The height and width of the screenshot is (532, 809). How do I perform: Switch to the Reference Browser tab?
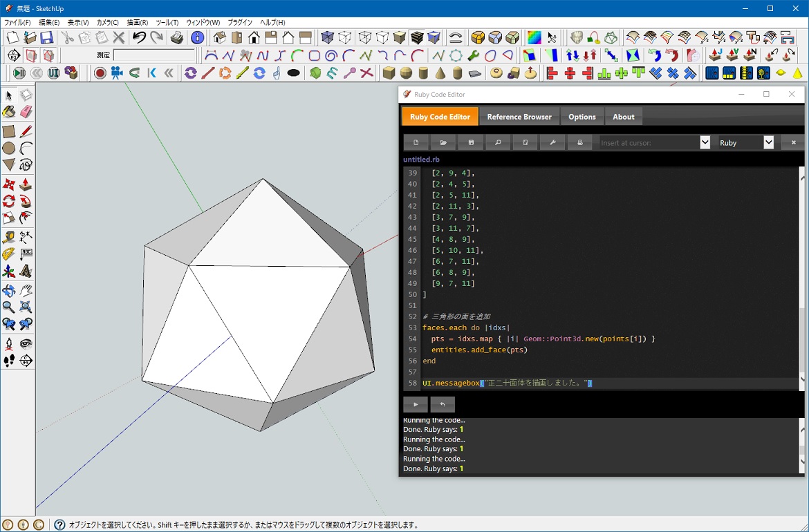click(519, 117)
